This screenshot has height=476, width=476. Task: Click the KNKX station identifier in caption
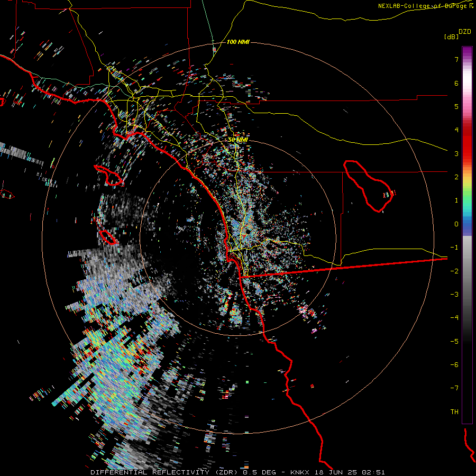tap(299, 472)
